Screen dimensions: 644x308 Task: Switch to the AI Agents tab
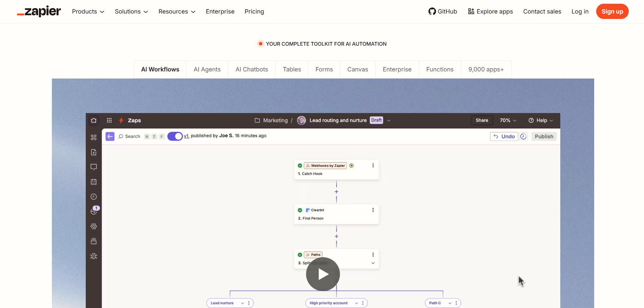click(207, 69)
